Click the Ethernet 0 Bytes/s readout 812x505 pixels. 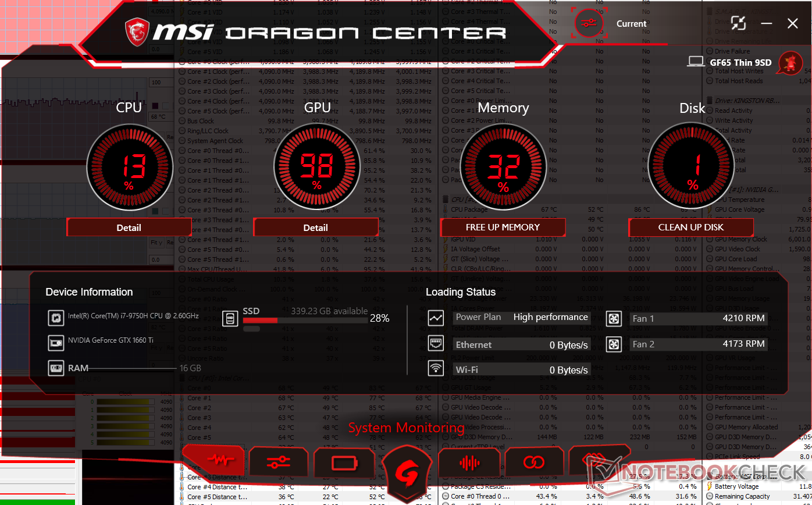(522, 344)
